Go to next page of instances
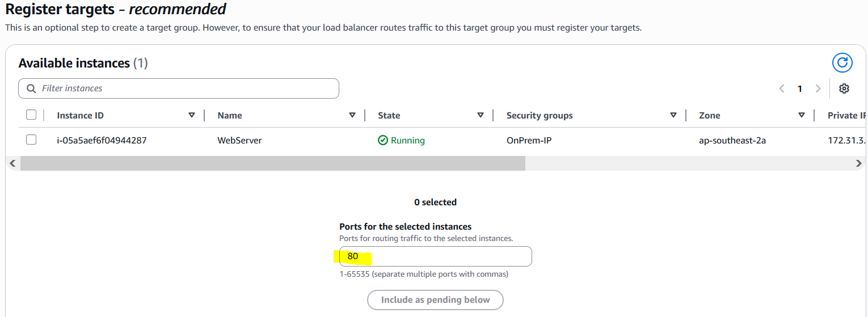Image resolution: width=868 pixels, height=317 pixels. tap(818, 88)
